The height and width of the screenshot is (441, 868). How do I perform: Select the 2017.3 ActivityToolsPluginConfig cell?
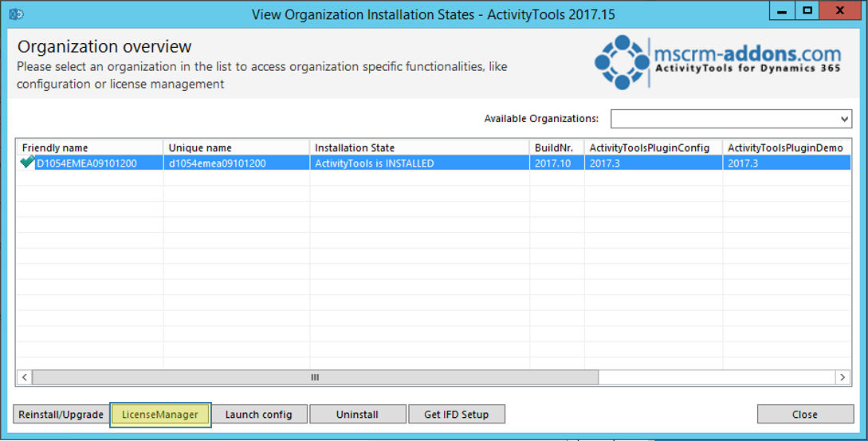654,163
